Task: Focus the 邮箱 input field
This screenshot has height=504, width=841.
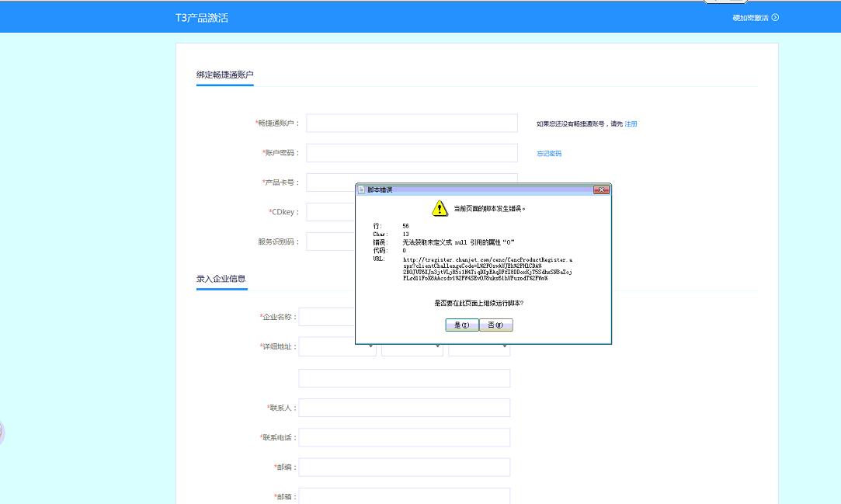Action: coord(404,495)
